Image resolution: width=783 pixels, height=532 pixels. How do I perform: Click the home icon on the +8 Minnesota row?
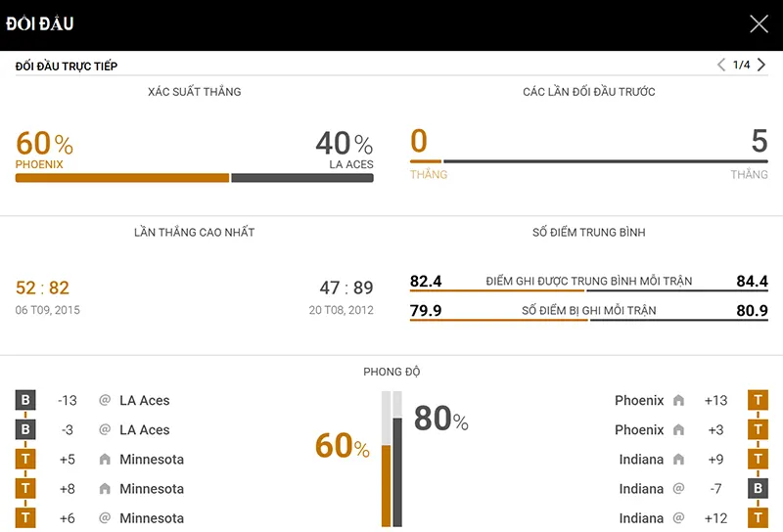pyautogui.click(x=105, y=489)
